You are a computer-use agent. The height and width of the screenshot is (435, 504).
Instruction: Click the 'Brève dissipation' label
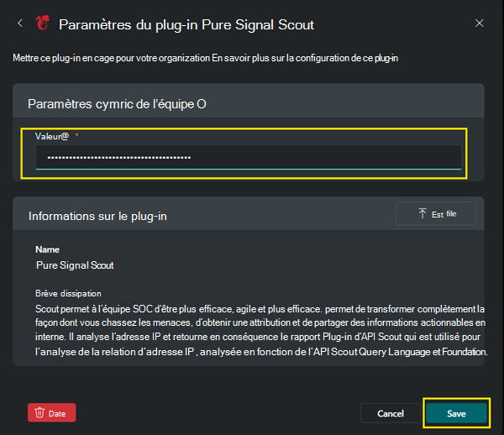click(68, 293)
